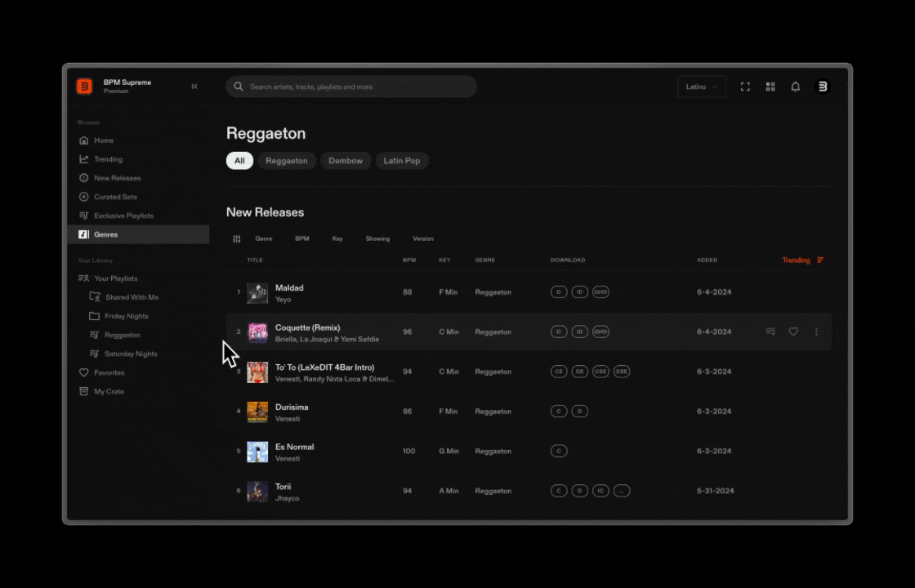Select the Latin Pop genre tab
This screenshot has width=915, height=588.
click(401, 160)
